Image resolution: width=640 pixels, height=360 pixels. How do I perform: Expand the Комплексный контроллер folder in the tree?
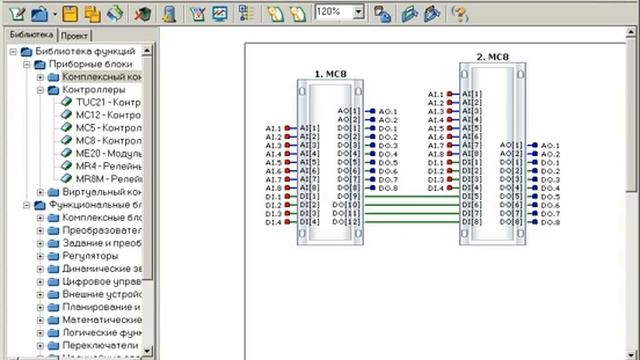(x=40, y=77)
